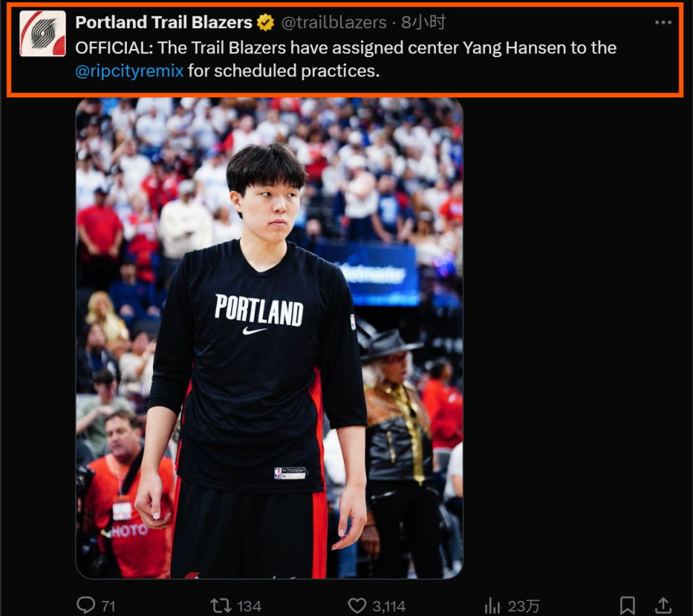Like the post with the heart icon
The width and height of the screenshot is (693, 616).
click(357, 605)
